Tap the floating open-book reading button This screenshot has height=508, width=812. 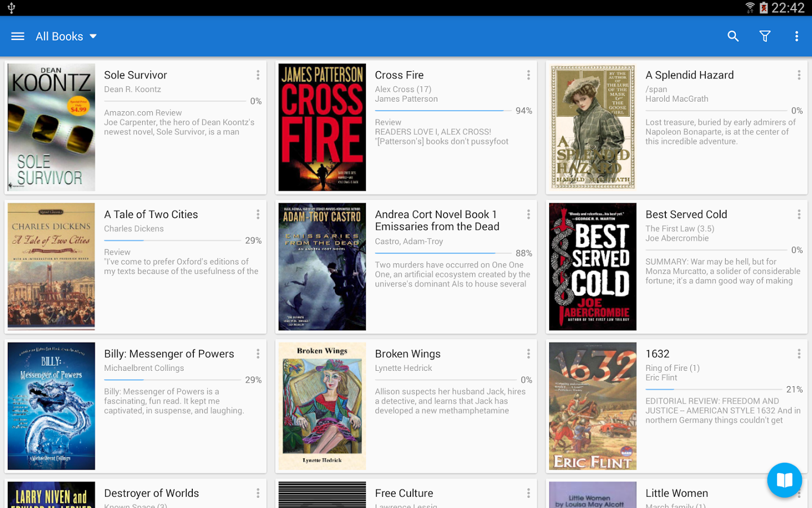(x=784, y=480)
